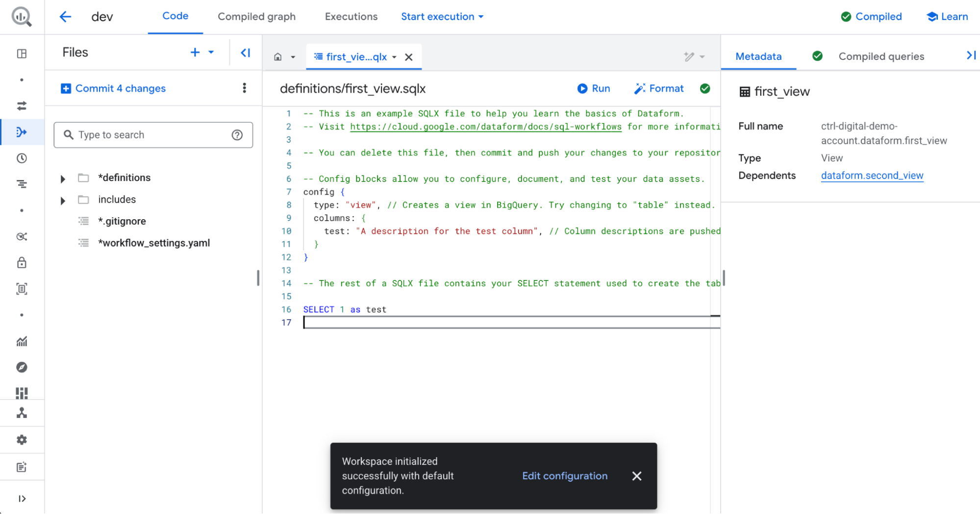Click the Learn button
Image resolution: width=980 pixels, height=514 pixels.
(947, 17)
